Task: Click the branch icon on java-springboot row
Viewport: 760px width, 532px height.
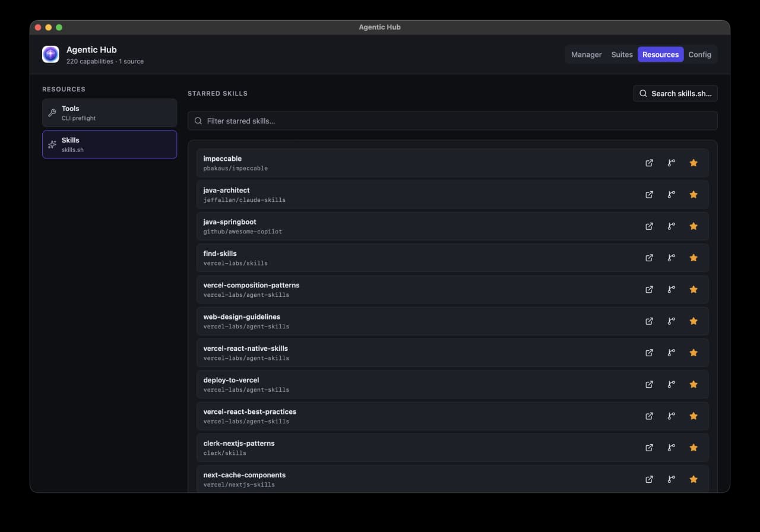Action: tap(672, 226)
